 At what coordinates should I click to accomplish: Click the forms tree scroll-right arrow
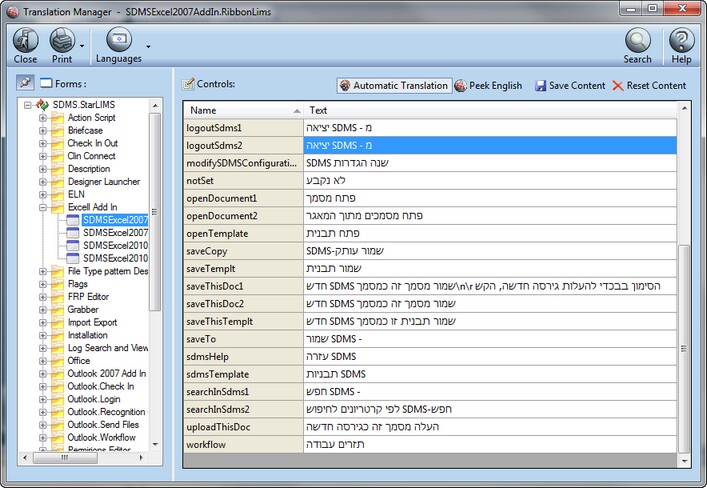[x=141, y=457]
